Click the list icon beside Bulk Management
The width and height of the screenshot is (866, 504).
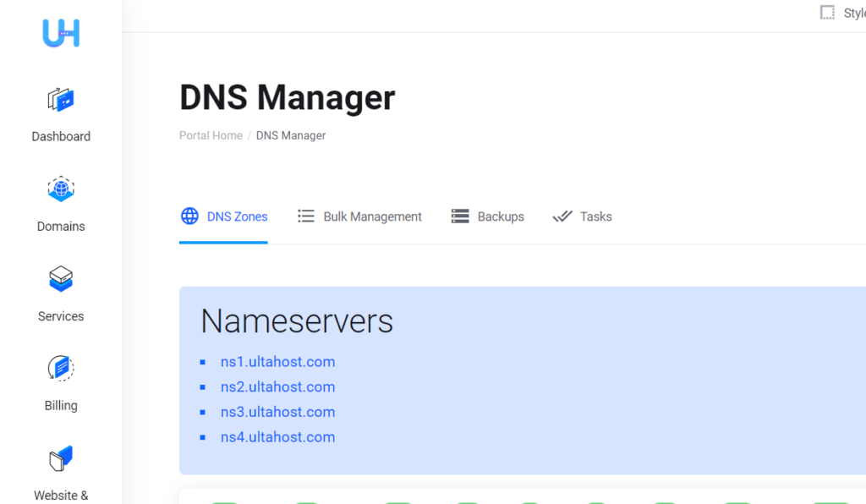click(x=305, y=216)
